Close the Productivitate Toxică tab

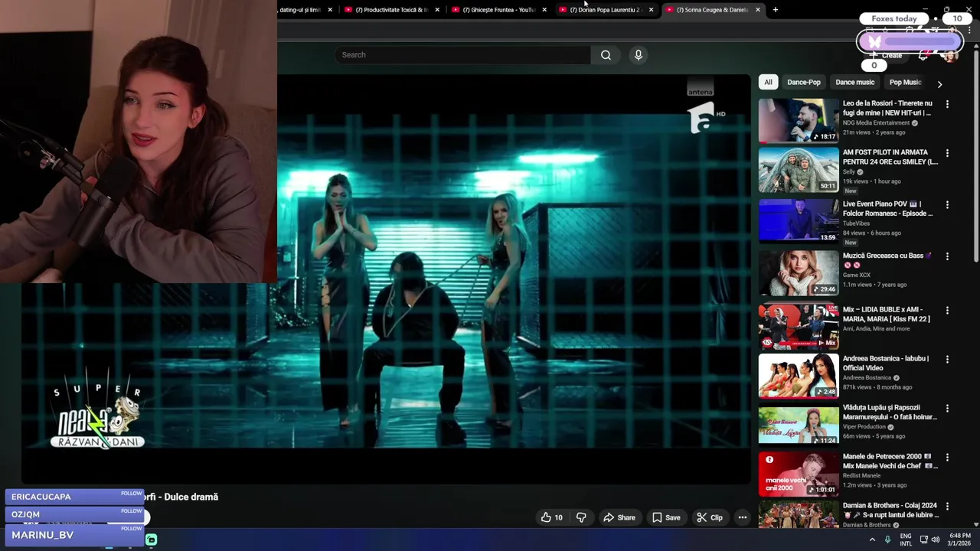click(x=437, y=10)
